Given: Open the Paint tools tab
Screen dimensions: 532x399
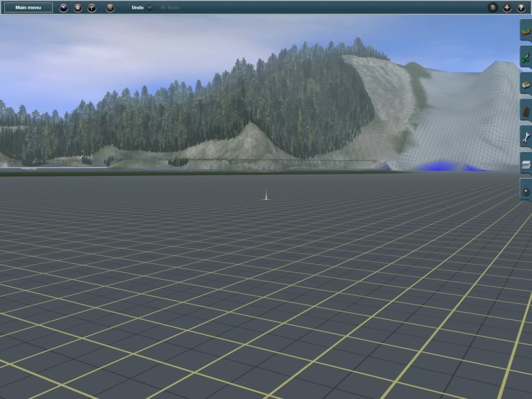Looking at the screenshot, I should 526,57.
